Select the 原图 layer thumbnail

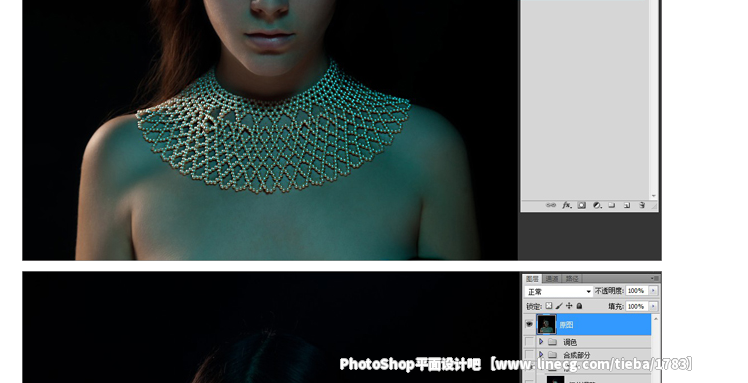547,324
